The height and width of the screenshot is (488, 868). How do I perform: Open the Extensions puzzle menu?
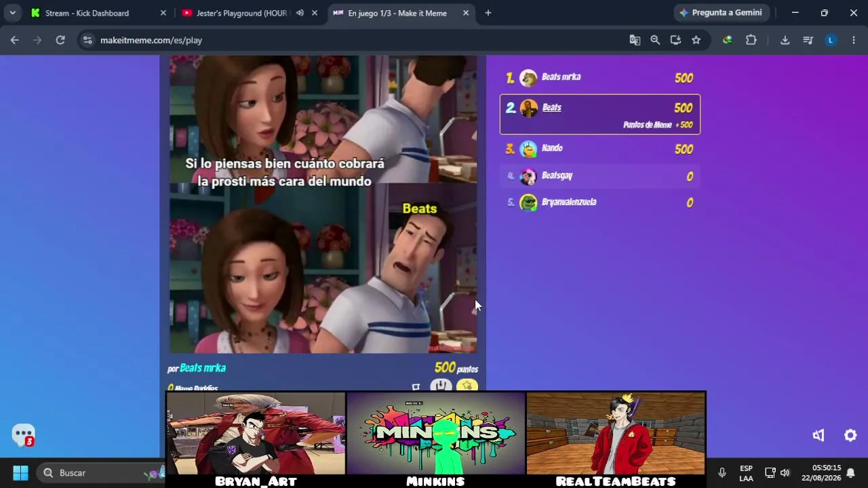751,40
